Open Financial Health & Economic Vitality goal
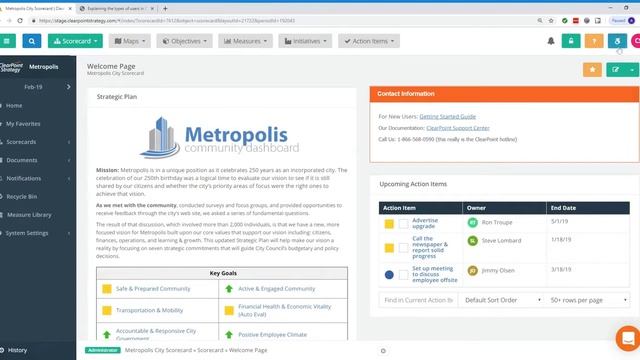 point(284,311)
